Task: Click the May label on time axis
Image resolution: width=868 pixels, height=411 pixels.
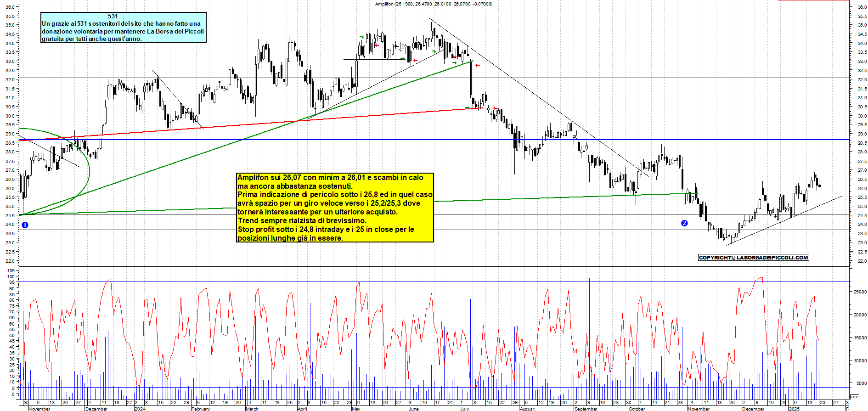Action: coord(356,409)
